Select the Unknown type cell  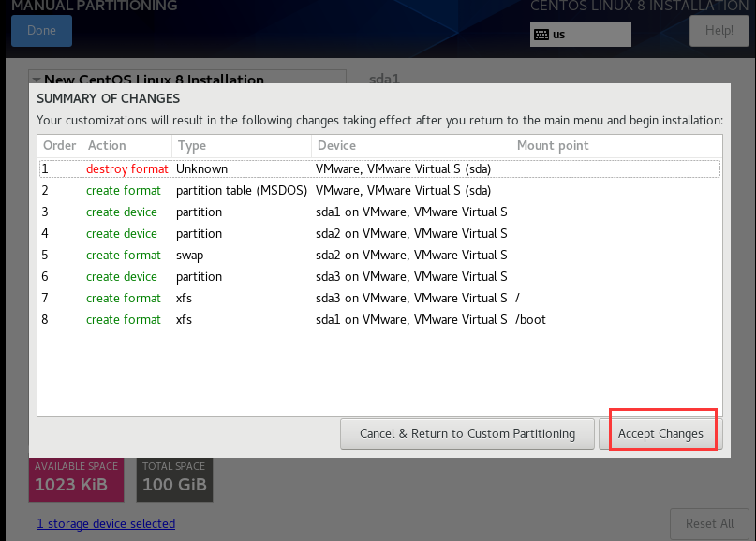pyautogui.click(x=201, y=169)
